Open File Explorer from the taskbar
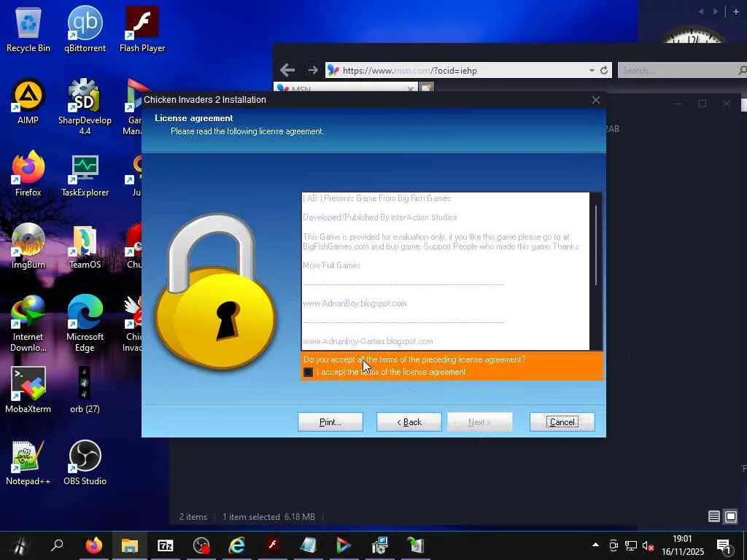Screen dimensions: 747x560 (129, 545)
